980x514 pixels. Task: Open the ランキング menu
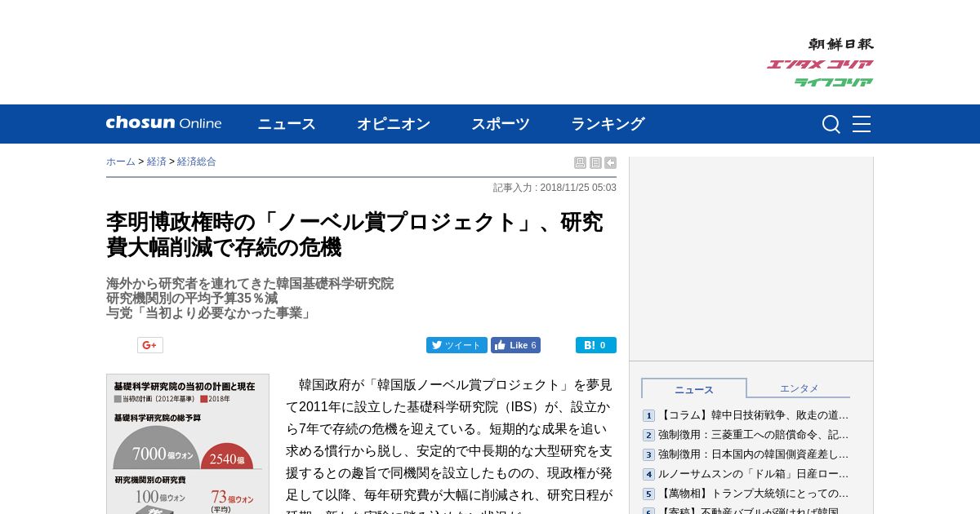(608, 124)
